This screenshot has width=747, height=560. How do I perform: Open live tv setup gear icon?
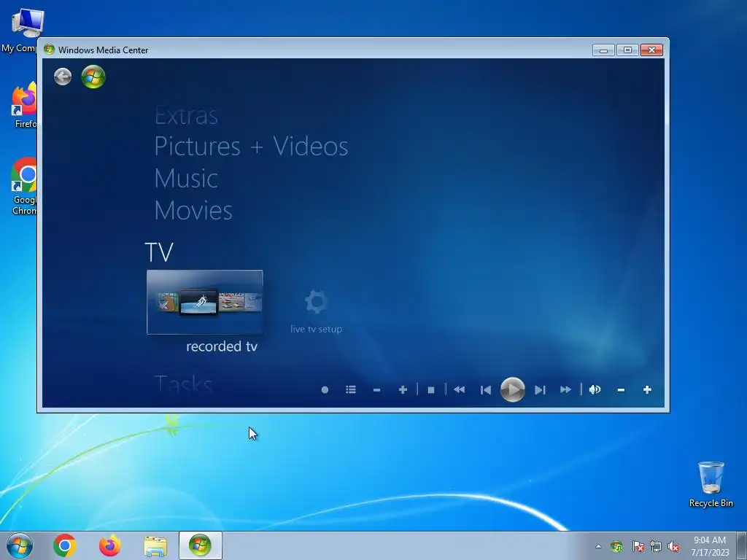(x=316, y=301)
